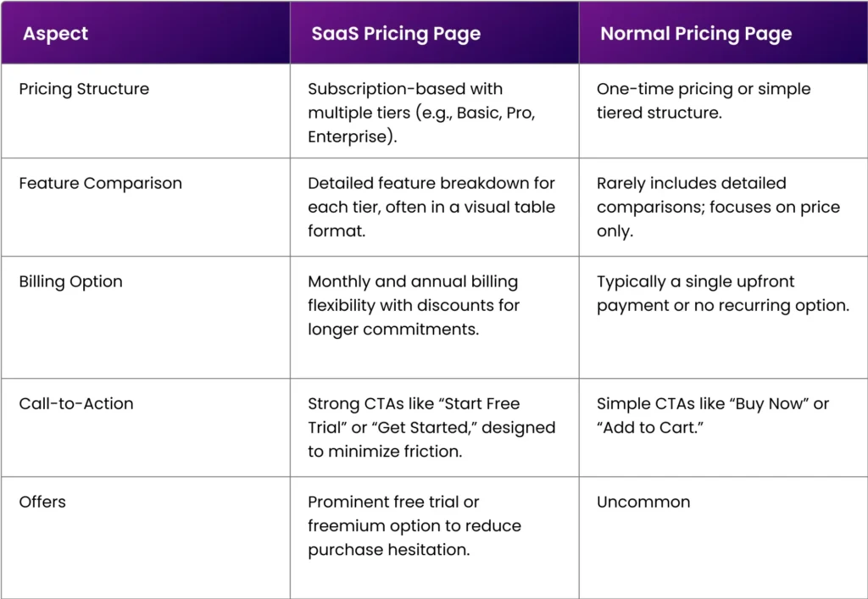This screenshot has width=868, height=599.
Task: Click the Call-to-Action row label
Action: (76, 403)
